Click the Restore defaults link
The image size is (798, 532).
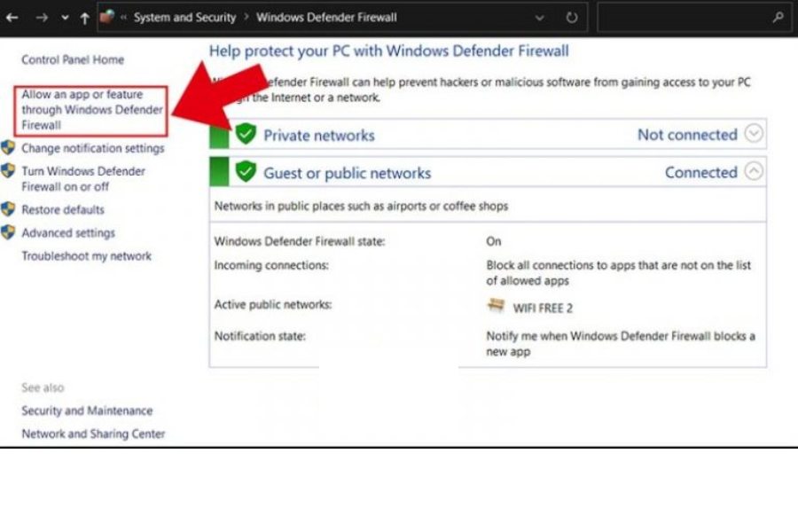tap(63, 210)
